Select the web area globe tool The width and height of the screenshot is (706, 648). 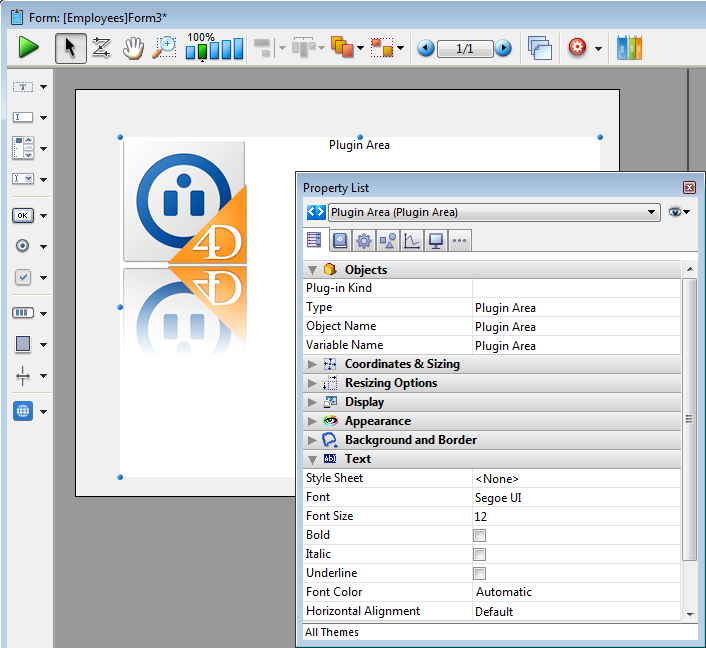(x=22, y=410)
